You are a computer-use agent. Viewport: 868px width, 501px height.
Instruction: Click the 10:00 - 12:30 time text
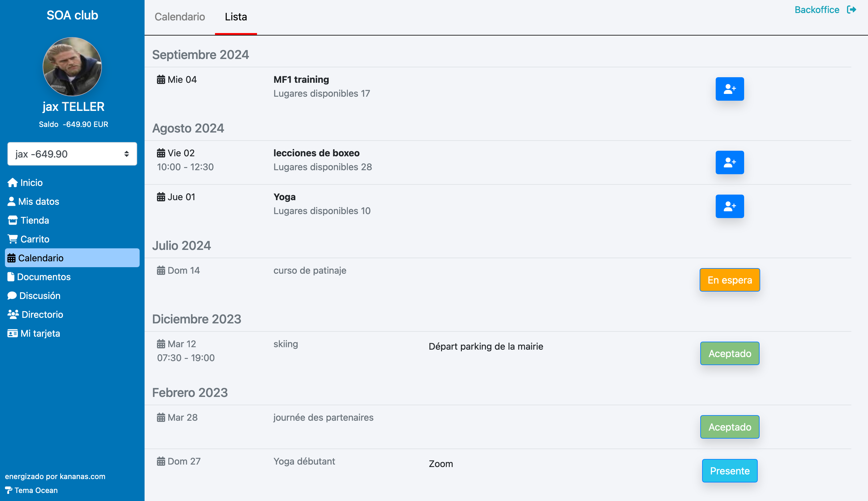185,167
